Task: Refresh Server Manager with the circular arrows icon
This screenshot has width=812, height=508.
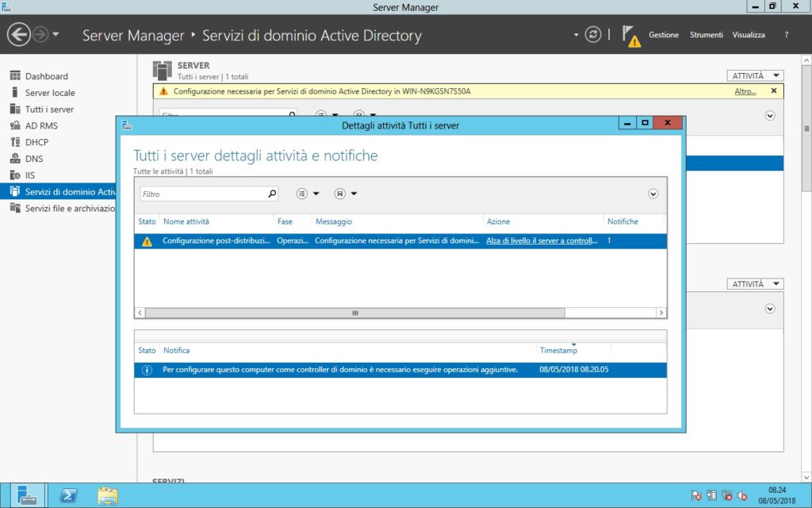Action: coord(592,35)
